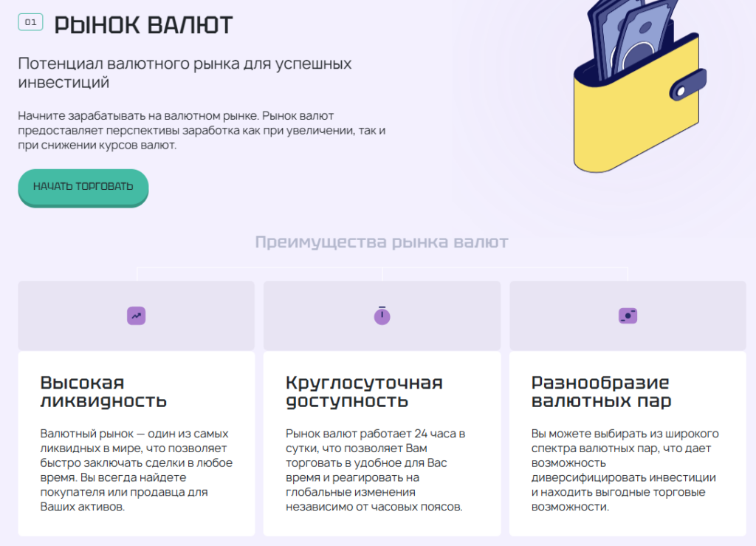Click the subtitle about currency market potential

point(183,72)
